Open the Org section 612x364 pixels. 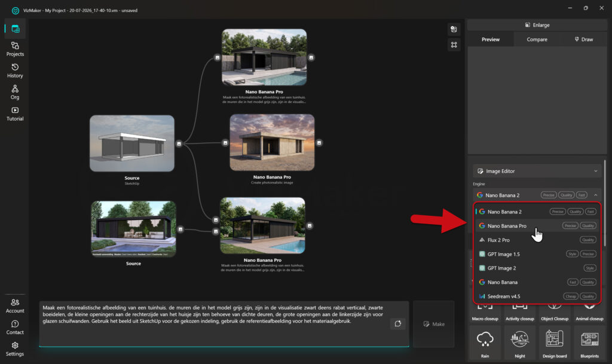click(15, 93)
